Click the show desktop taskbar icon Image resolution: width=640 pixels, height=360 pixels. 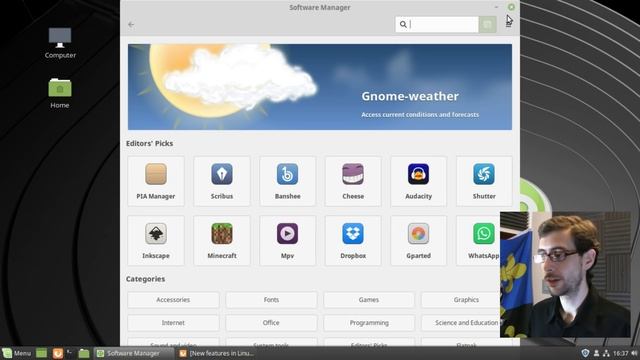point(41,353)
